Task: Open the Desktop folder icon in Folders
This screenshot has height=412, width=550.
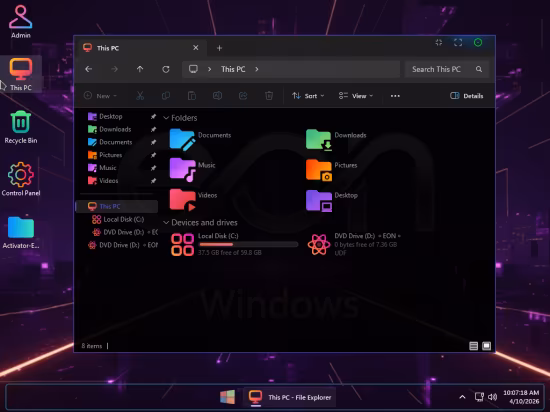Action: click(318, 201)
